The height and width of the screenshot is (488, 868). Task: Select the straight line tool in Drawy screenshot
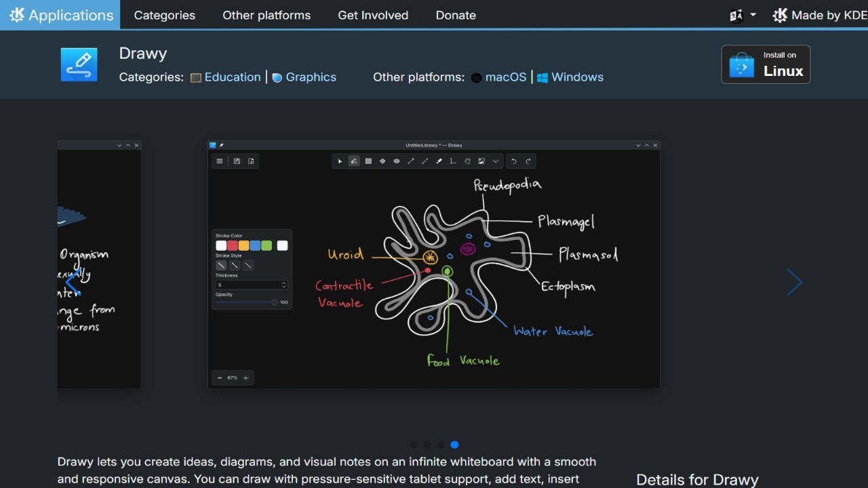pos(425,161)
